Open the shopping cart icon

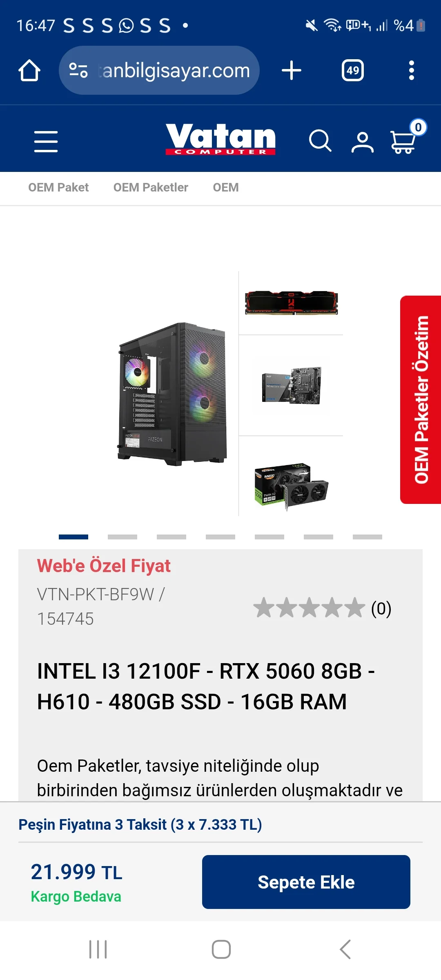[x=404, y=141]
